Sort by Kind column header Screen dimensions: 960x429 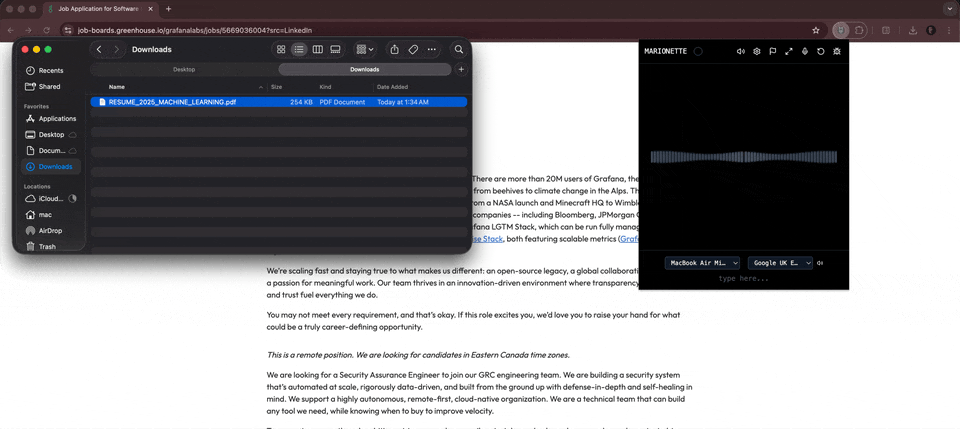click(x=325, y=87)
